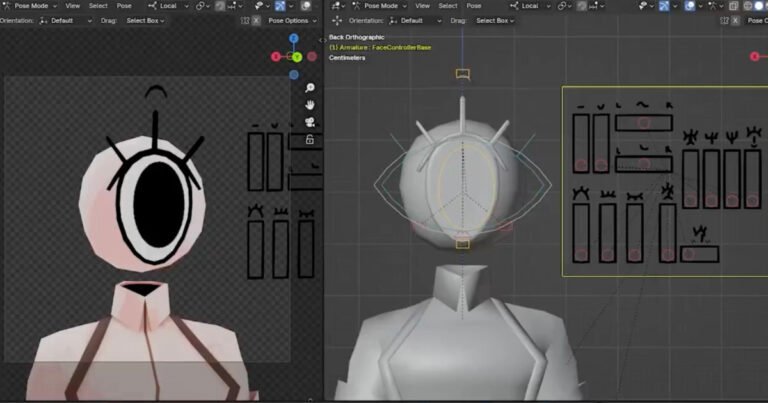Image resolution: width=768 pixels, height=403 pixels.
Task: Click the tweak tool icon beside right Orientation
Action: [337, 21]
